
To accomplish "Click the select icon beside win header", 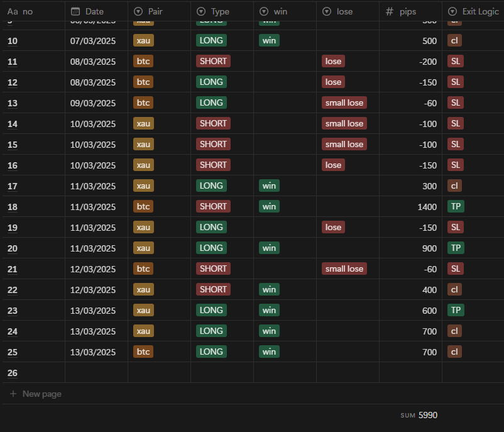I will click(x=264, y=11).
